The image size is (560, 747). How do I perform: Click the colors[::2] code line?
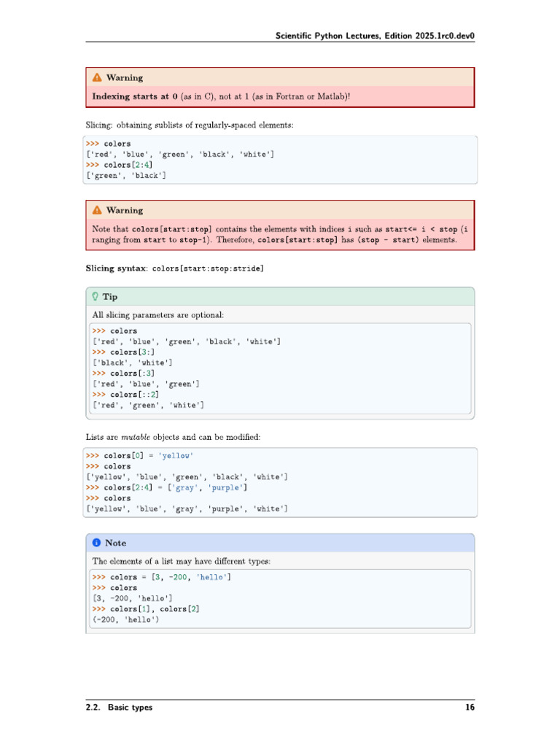click(125, 395)
